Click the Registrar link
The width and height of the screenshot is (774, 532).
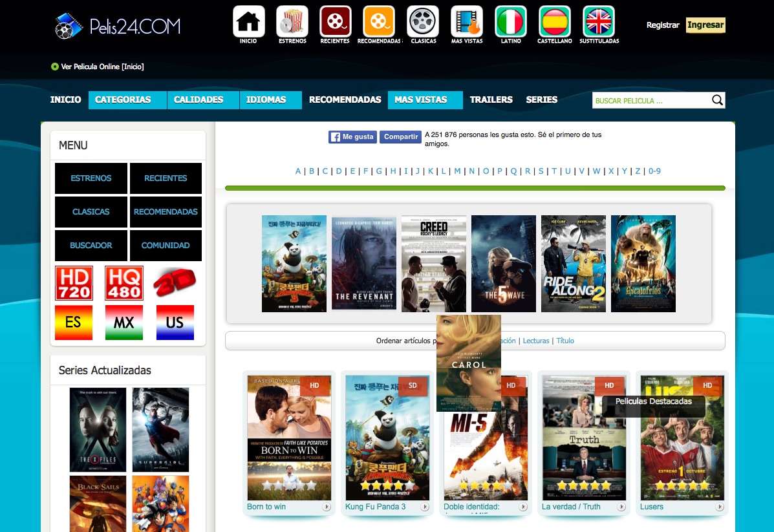662,25
